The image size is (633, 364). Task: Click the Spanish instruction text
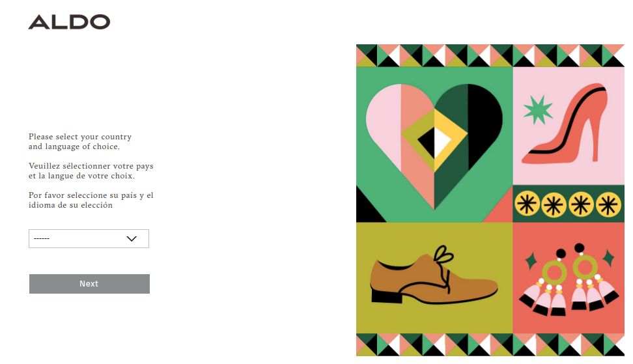click(x=91, y=200)
